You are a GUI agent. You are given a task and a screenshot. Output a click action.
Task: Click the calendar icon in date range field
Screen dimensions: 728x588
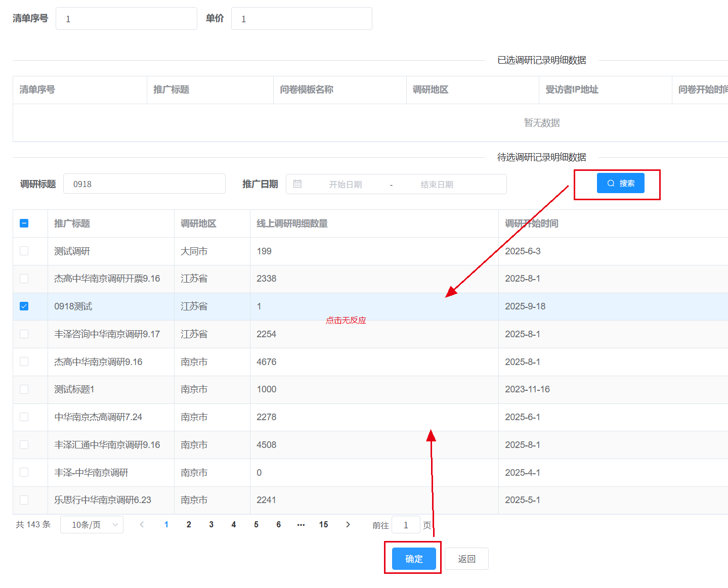pos(297,184)
